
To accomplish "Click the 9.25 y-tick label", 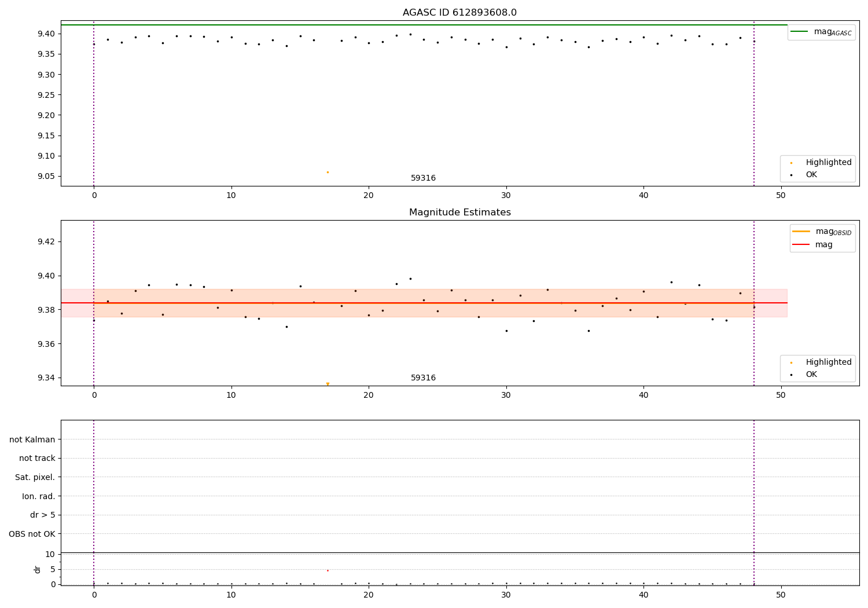I will click(x=45, y=95).
